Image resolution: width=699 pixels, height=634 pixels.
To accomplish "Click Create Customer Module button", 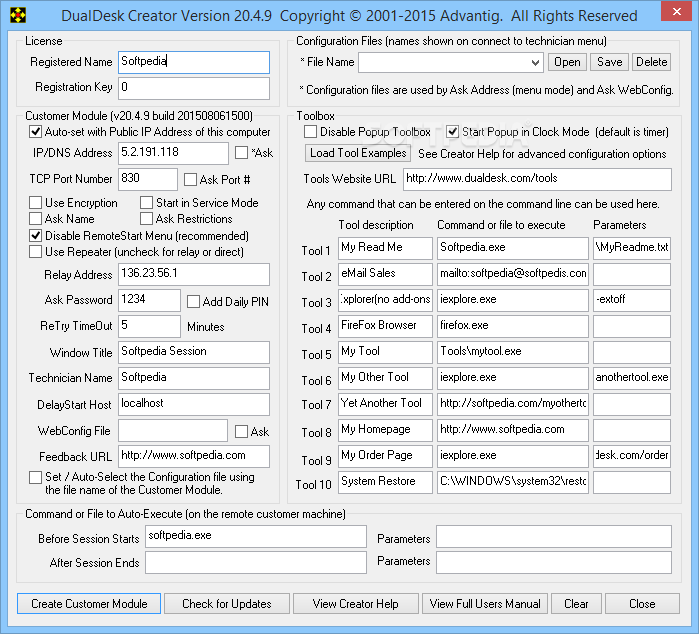I will (x=89, y=604).
